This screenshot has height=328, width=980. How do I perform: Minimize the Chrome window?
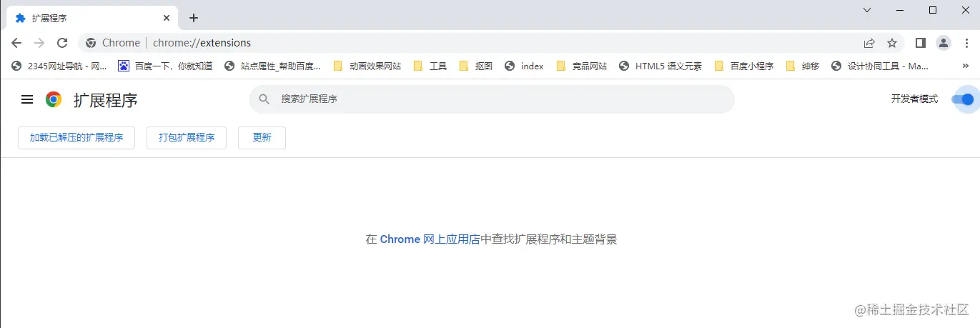(900, 10)
